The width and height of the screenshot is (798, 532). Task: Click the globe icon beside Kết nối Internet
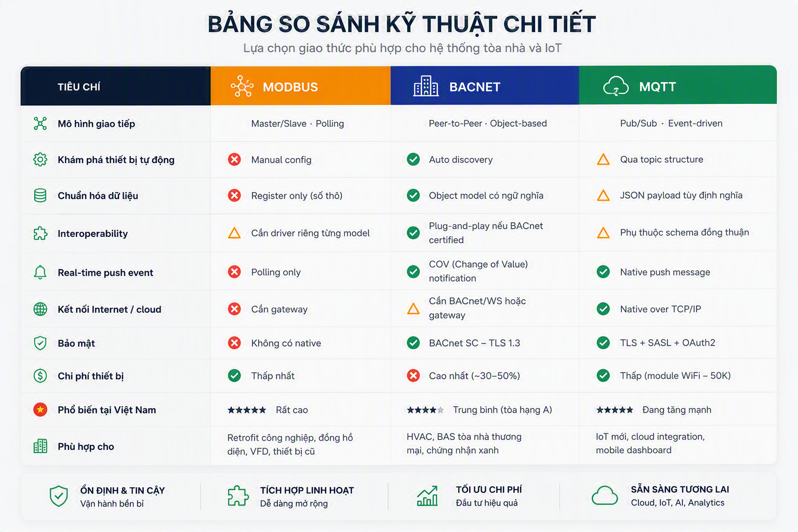[x=40, y=309]
